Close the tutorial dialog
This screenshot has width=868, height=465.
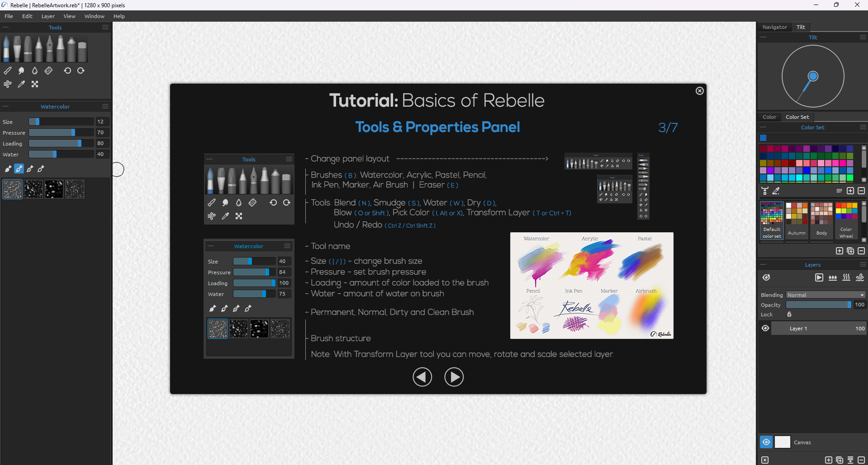pyautogui.click(x=700, y=91)
